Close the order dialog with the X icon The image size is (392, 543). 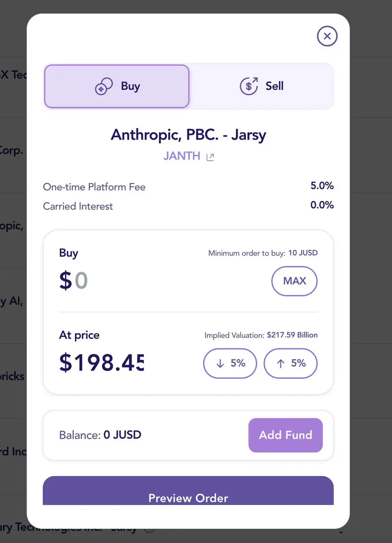pyautogui.click(x=327, y=36)
